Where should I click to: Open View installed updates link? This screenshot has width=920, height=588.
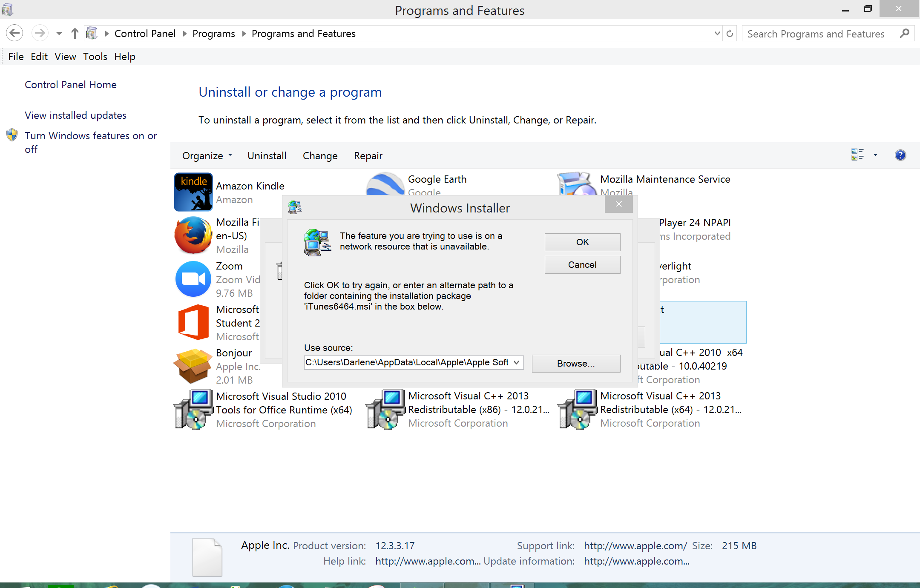75,115
